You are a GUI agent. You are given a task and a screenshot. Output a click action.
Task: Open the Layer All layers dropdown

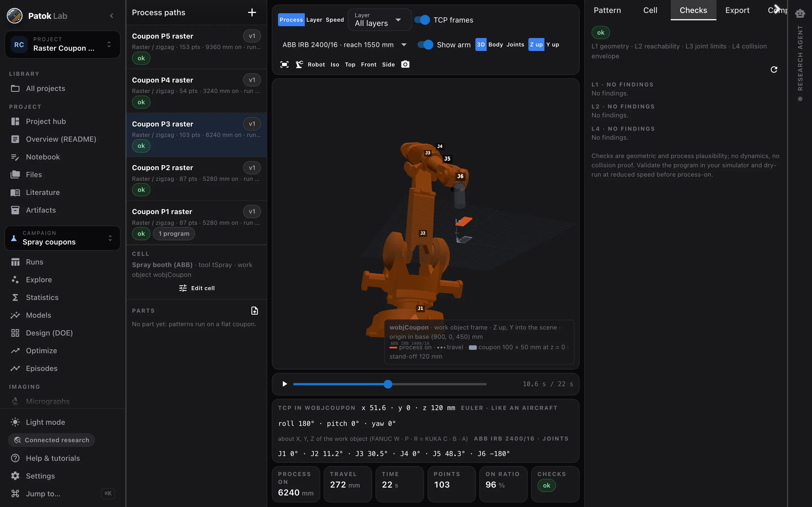380,20
